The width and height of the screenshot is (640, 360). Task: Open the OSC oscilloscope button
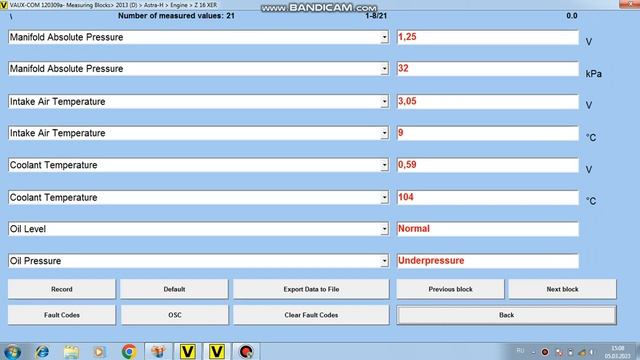point(174,315)
